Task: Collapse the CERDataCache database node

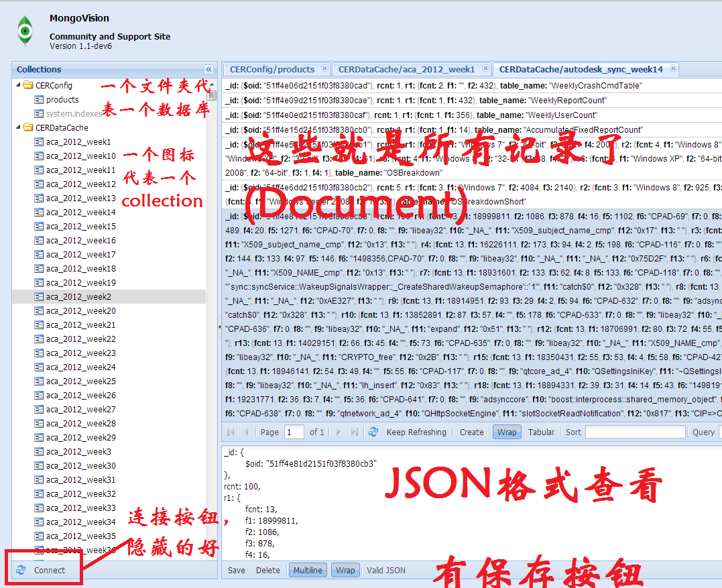Action: coord(18,127)
